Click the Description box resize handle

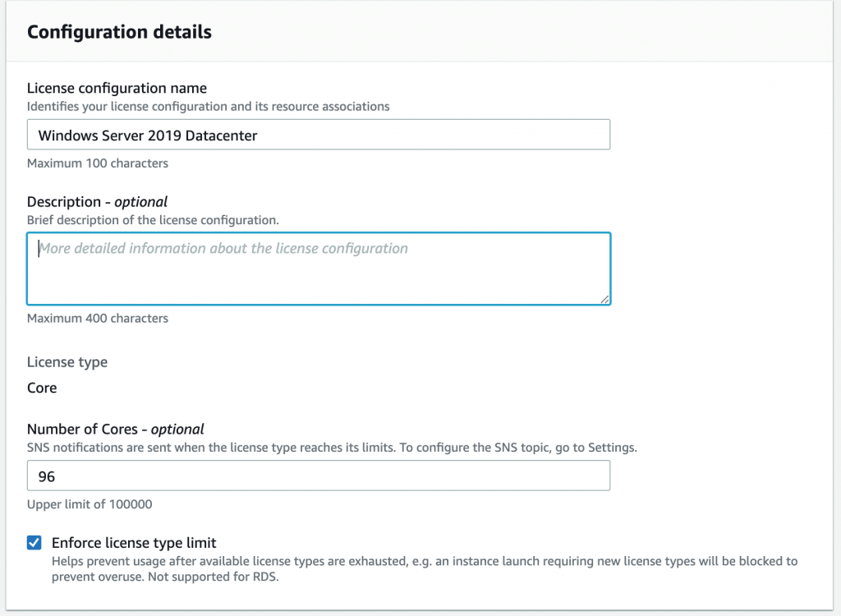(606, 301)
